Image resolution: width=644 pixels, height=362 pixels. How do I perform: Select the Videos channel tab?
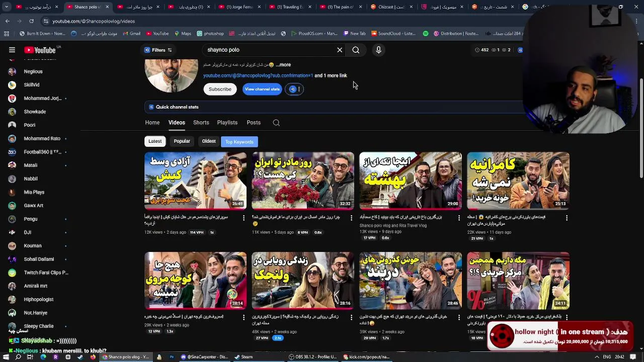(177, 123)
